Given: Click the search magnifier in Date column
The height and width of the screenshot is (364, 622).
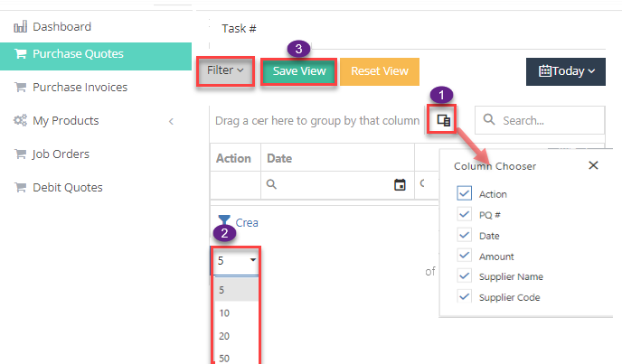Looking at the screenshot, I should click(x=271, y=185).
